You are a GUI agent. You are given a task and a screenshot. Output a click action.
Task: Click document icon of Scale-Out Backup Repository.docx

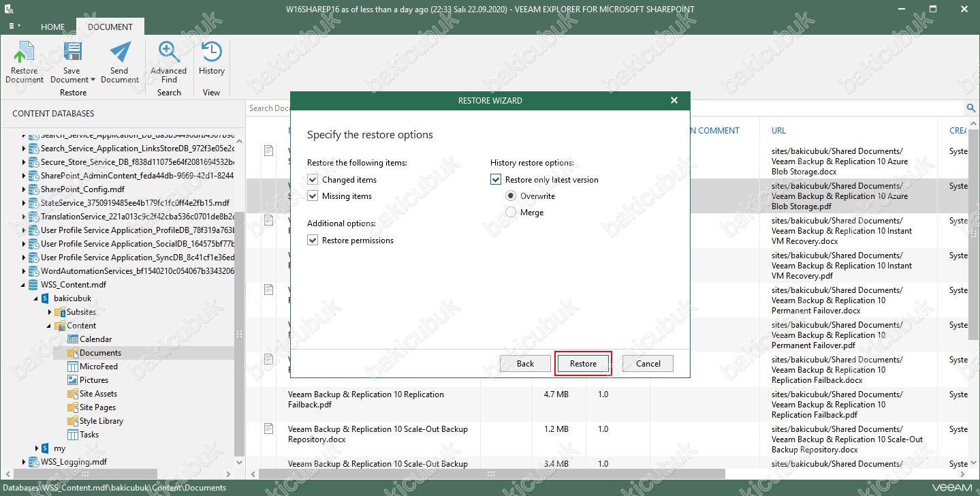tap(268, 429)
